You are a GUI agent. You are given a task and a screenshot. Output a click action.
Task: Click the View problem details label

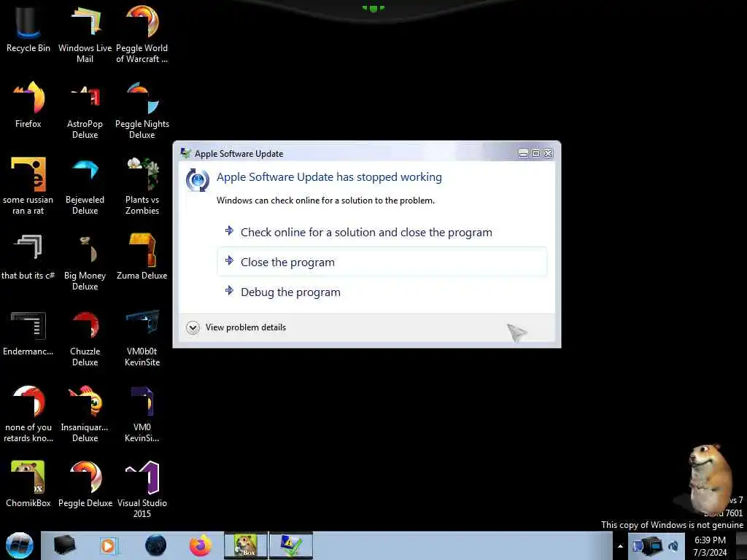coord(246,327)
